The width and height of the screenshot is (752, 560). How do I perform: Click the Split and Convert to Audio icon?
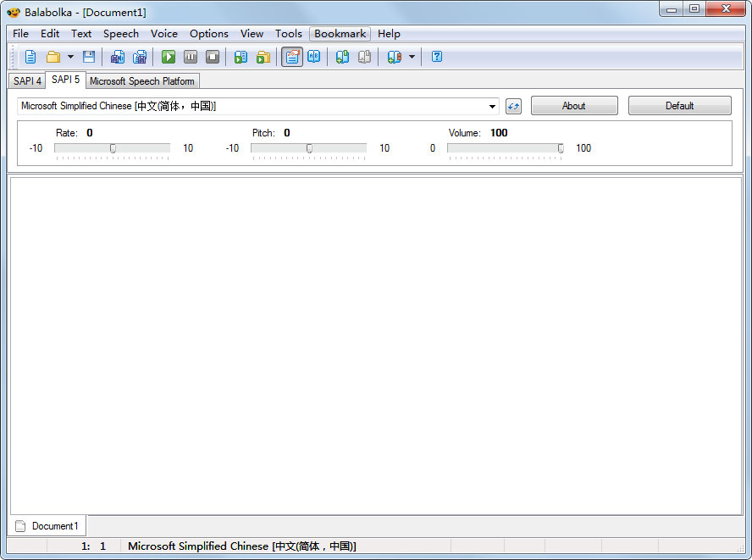point(140,57)
